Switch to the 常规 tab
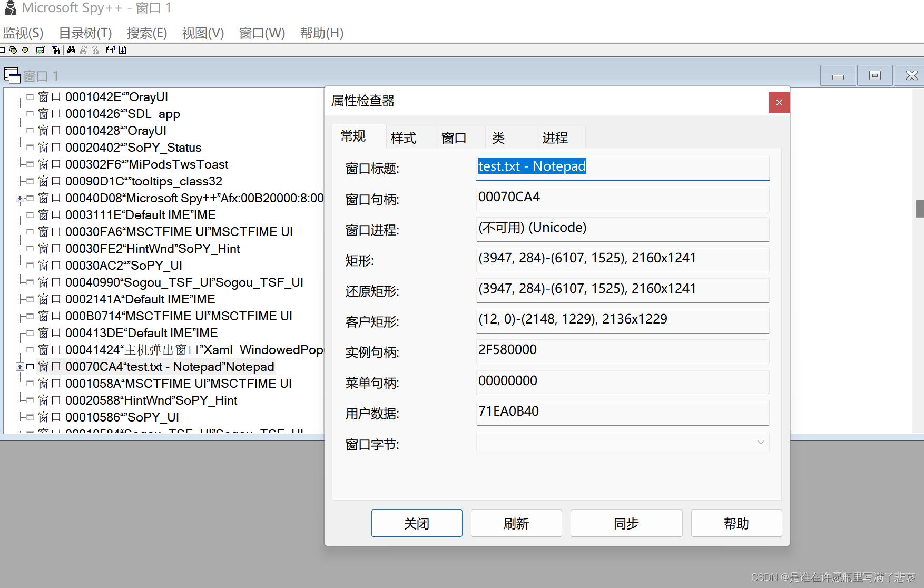The width and height of the screenshot is (924, 588). [x=359, y=136]
